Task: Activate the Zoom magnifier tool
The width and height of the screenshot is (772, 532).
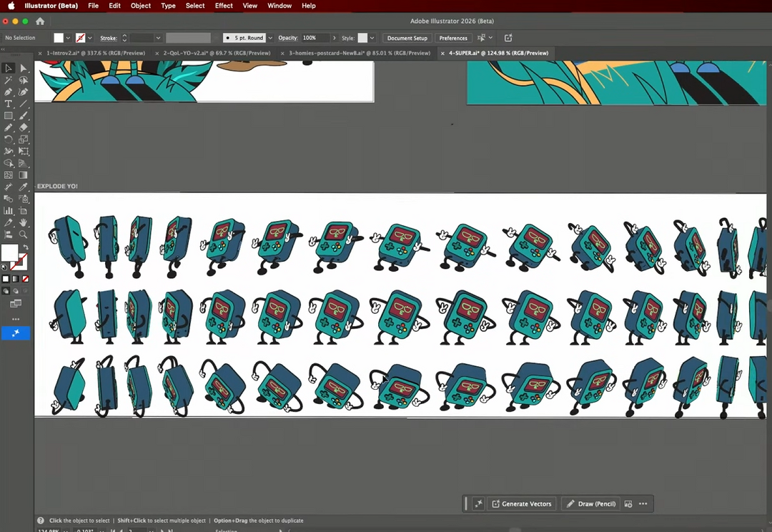Action: tap(23, 234)
